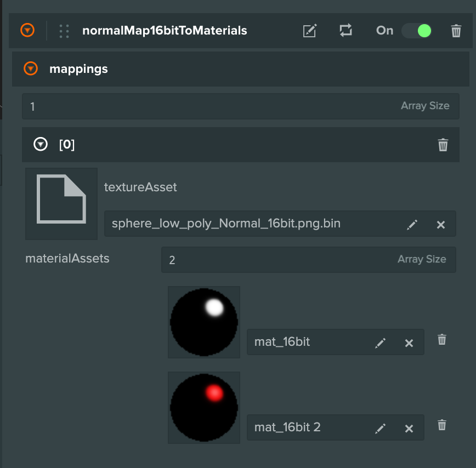The image size is (476, 468).
Task: Click the parse/refresh script arrows icon
Action: coord(345,31)
